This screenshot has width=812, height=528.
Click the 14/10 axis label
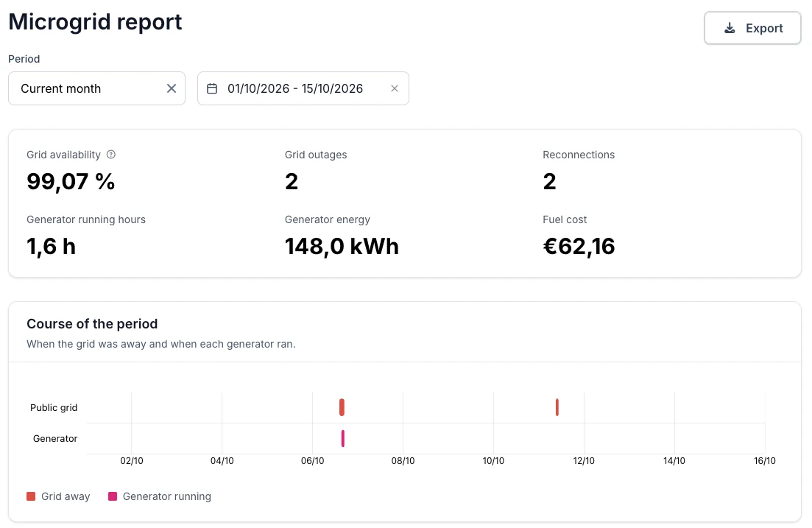674,461
